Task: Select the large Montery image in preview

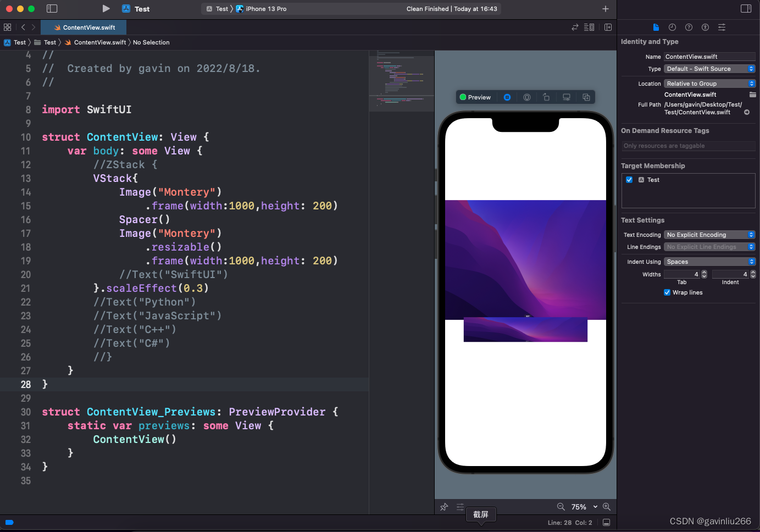Action: (x=525, y=259)
